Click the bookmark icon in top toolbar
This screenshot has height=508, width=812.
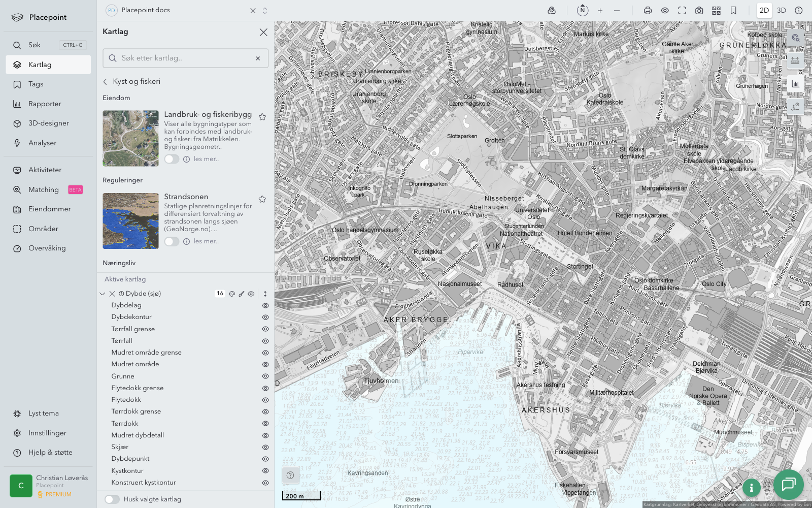pyautogui.click(x=733, y=11)
